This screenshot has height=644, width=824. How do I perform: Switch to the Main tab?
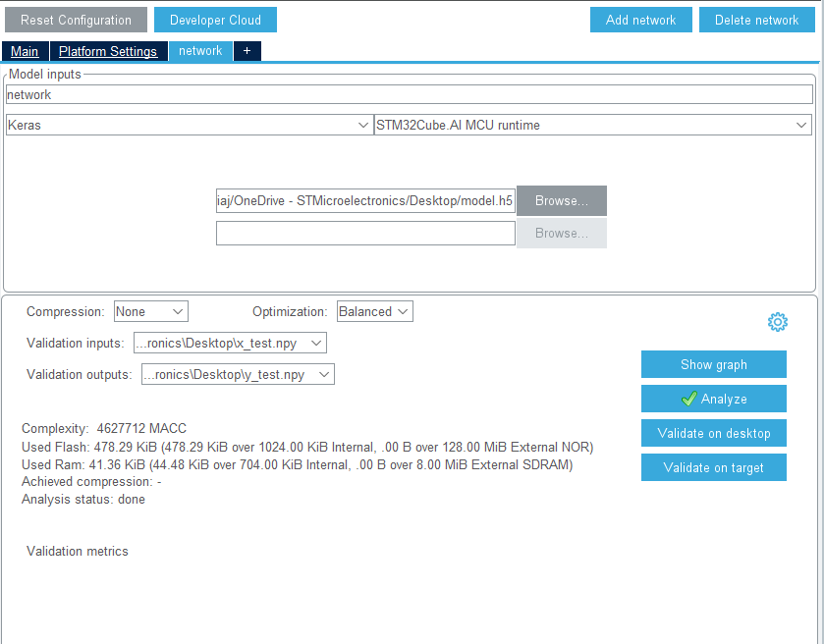pyautogui.click(x=24, y=51)
